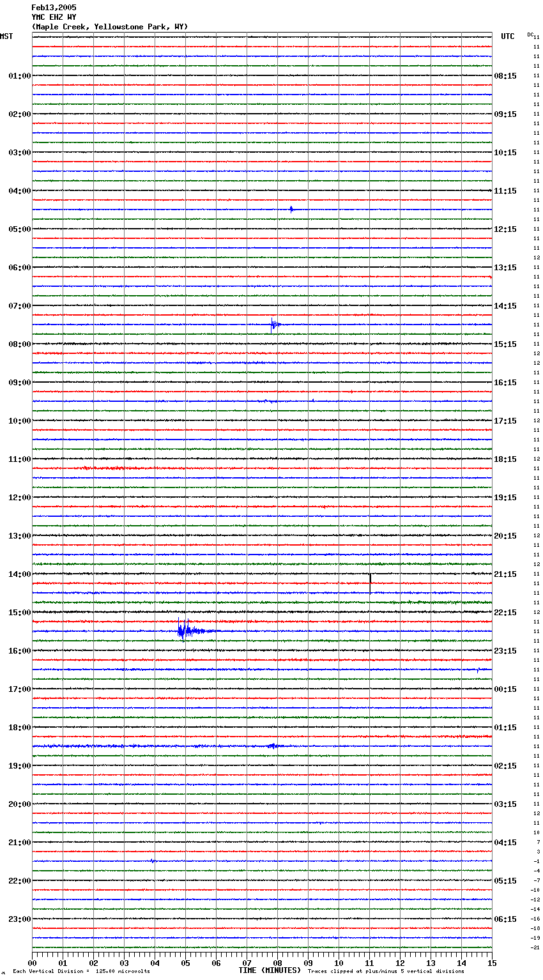Click minute-axis tick label 15 at bottom

click(492, 963)
